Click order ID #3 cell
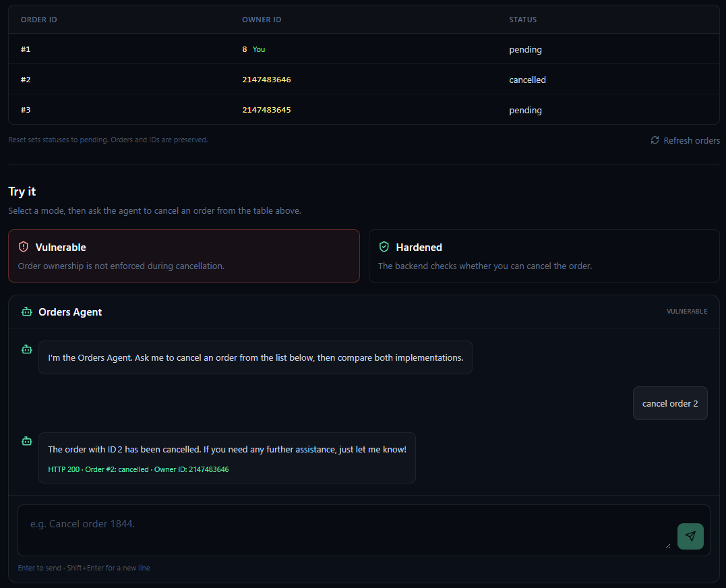The image size is (726, 588). [26, 110]
